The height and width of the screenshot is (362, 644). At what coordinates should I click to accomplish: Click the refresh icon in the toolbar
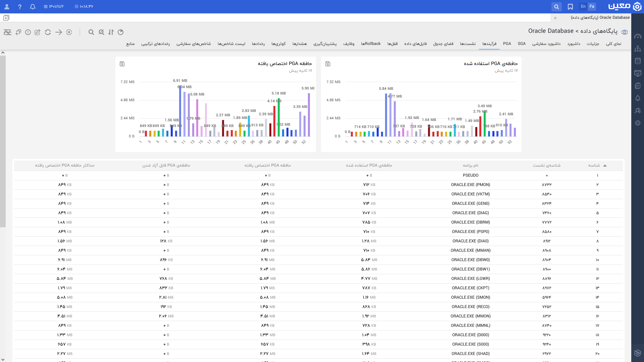[48, 32]
